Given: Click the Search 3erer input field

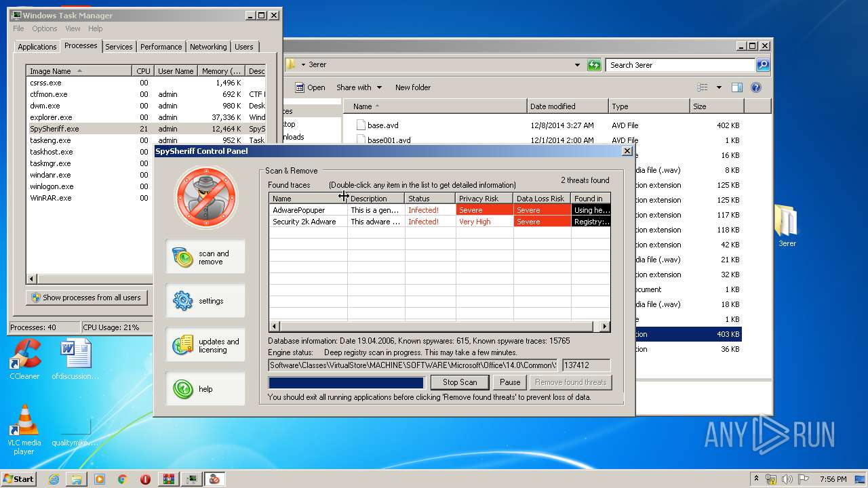Looking at the screenshot, I should (x=680, y=65).
